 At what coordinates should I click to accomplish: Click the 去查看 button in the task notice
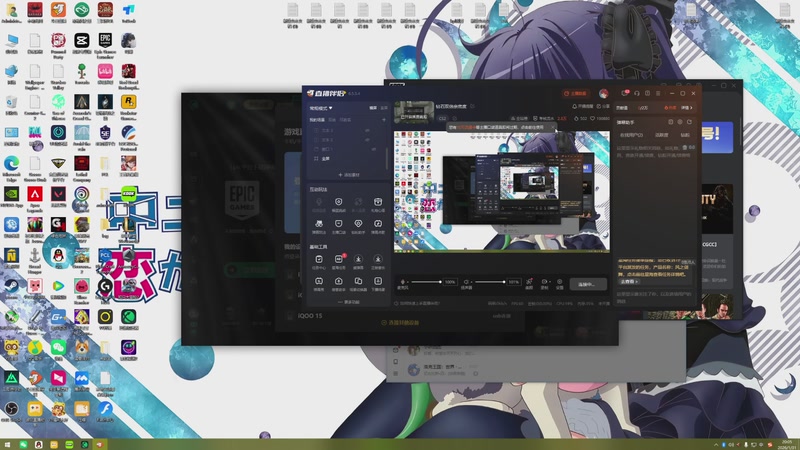pyautogui.click(x=629, y=282)
